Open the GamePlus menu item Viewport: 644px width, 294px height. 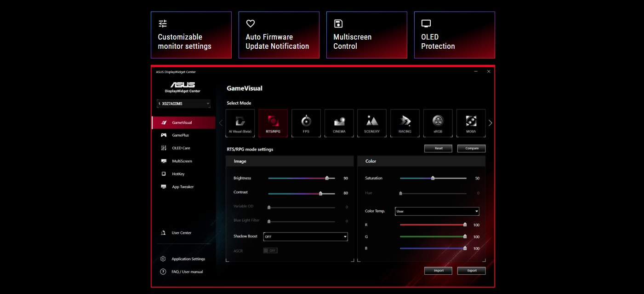[x=180, y=135]
